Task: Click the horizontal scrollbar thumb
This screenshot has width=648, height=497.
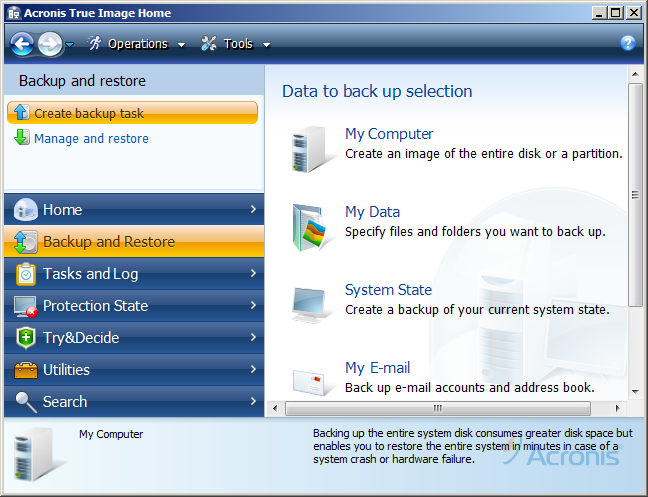Action: pyautogui.click(x=436, y=408)
